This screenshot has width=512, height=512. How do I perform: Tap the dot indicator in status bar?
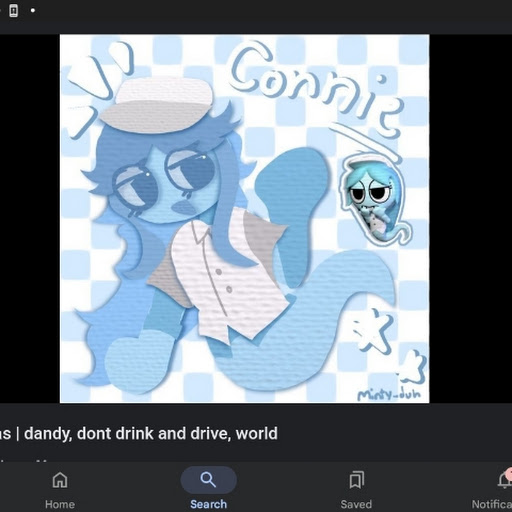click(x=33, y=10)
